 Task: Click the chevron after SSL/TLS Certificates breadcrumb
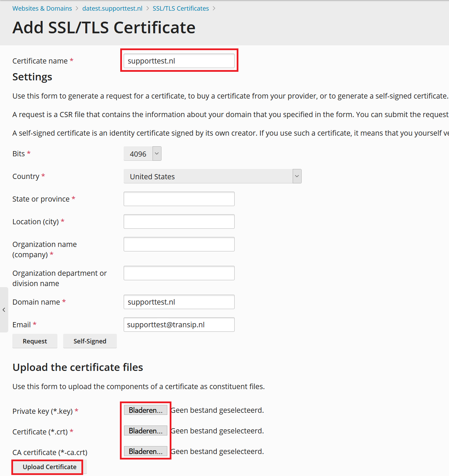(214, 8)
